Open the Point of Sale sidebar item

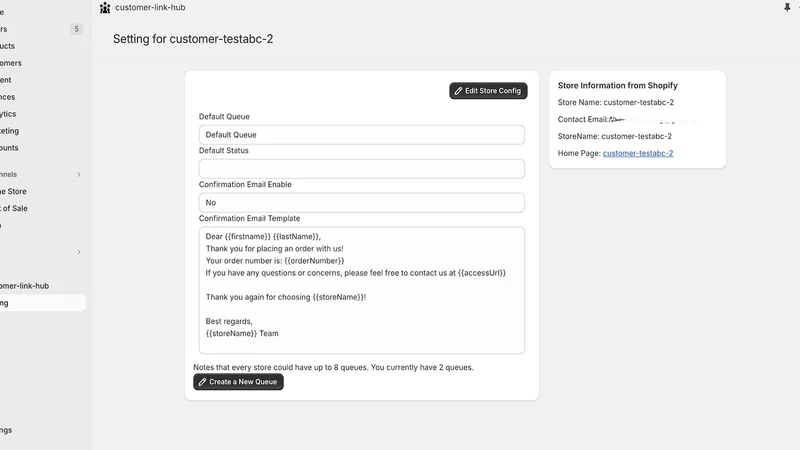(14, 208)
